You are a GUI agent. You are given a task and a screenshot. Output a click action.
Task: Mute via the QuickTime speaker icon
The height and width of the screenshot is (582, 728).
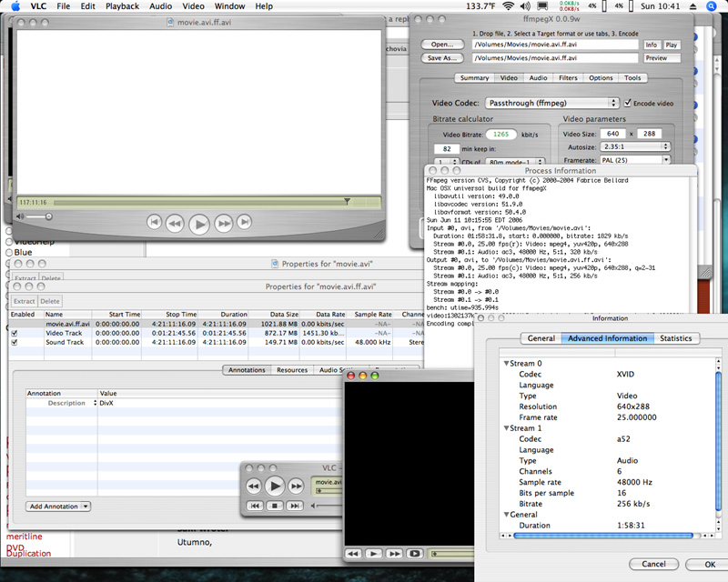20,216
